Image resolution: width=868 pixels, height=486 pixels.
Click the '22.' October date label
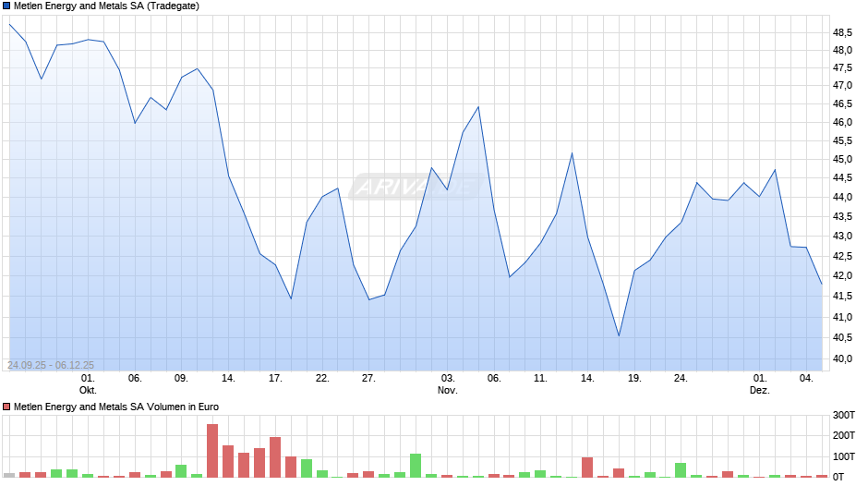coord(322,379)
